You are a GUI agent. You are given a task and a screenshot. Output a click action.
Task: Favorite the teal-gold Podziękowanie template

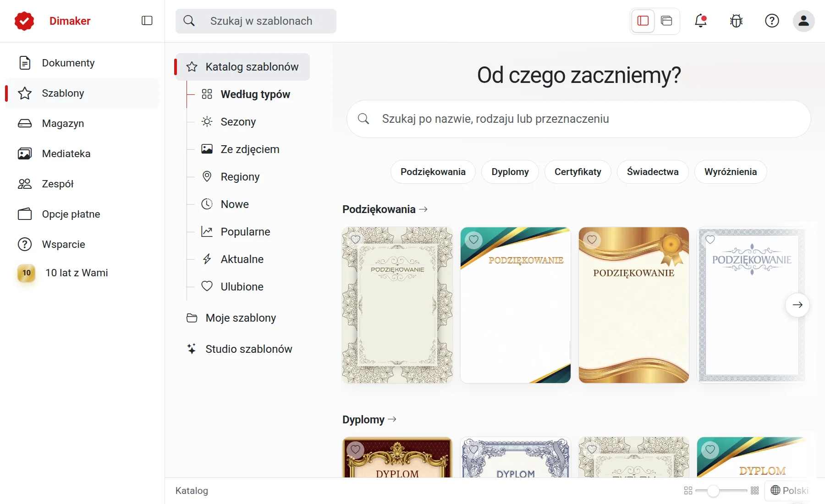[473, 240]
